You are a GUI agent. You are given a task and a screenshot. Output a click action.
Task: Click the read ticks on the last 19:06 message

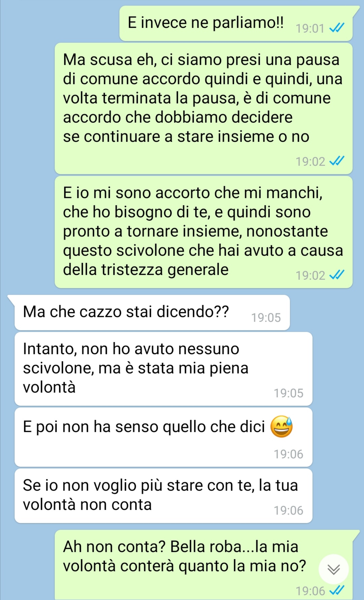tap(337, 590)
